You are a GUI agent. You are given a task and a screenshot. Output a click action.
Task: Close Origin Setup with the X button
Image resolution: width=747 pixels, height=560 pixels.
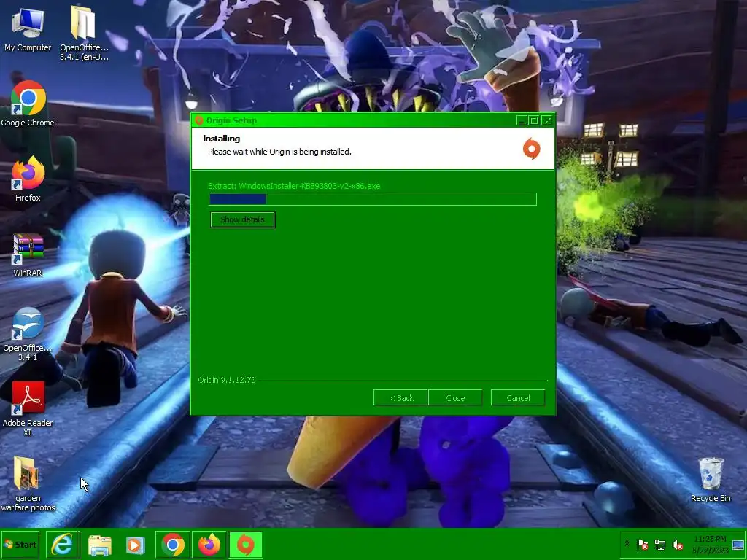(547, 120)
